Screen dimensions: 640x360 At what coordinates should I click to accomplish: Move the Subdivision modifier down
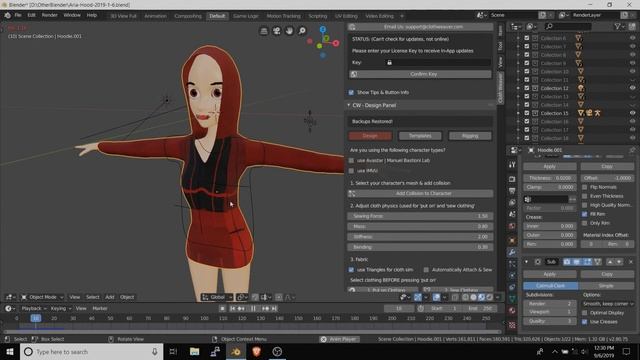coord(619,262)
